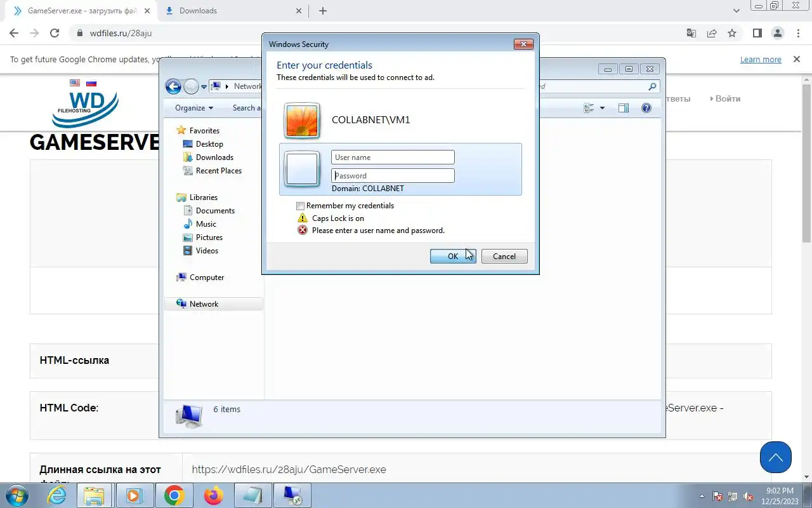Screen dimensions: 812x508
Task: Launch Internet Explorer from taskbar
Action: click(56, 495)
